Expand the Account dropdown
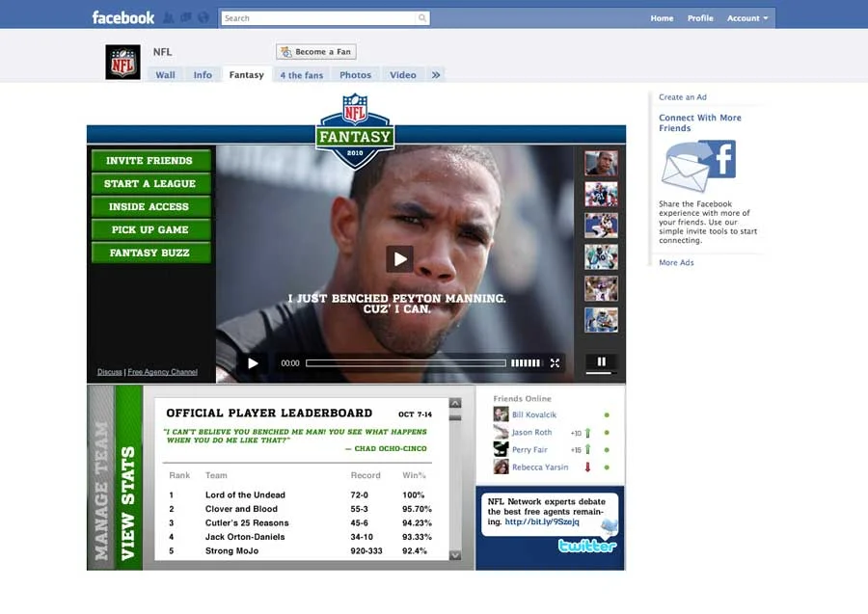The width and height of the screenshot is (868, 614). [x=747, y=18]
